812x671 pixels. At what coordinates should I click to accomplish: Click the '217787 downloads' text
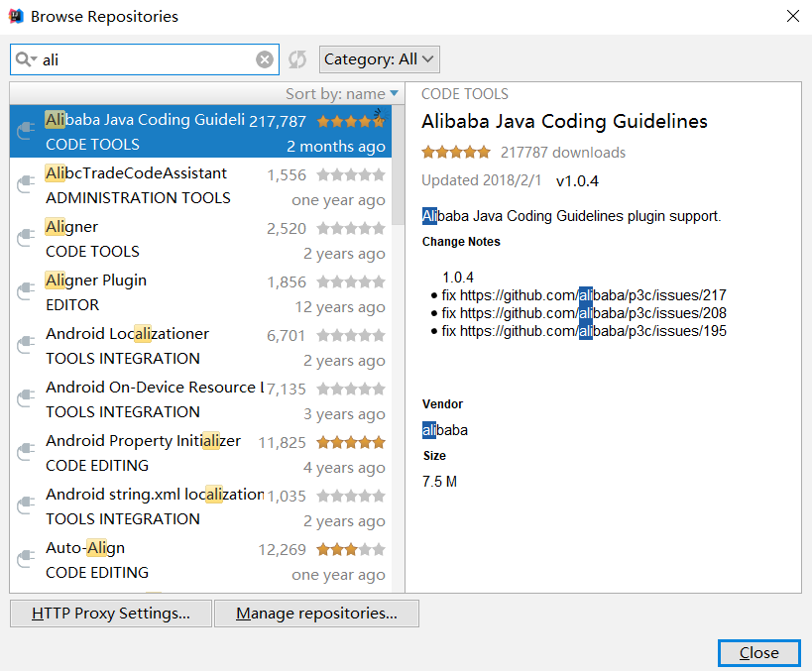(563, 153)
